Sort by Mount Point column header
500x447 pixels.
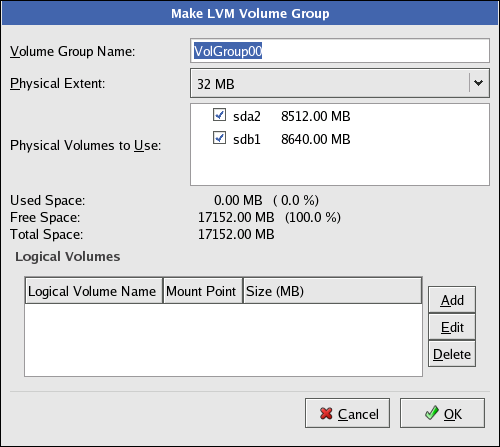tap(203, 291)
